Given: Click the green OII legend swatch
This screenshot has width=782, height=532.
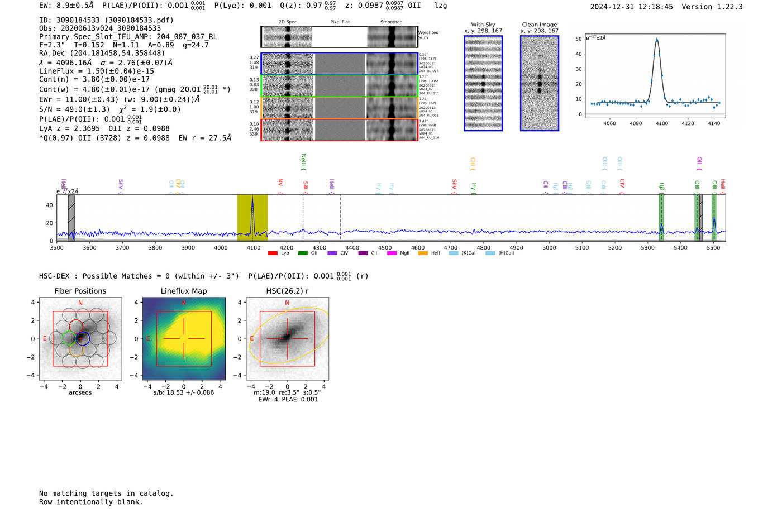Looking at the screenshot, I should 303,253.
